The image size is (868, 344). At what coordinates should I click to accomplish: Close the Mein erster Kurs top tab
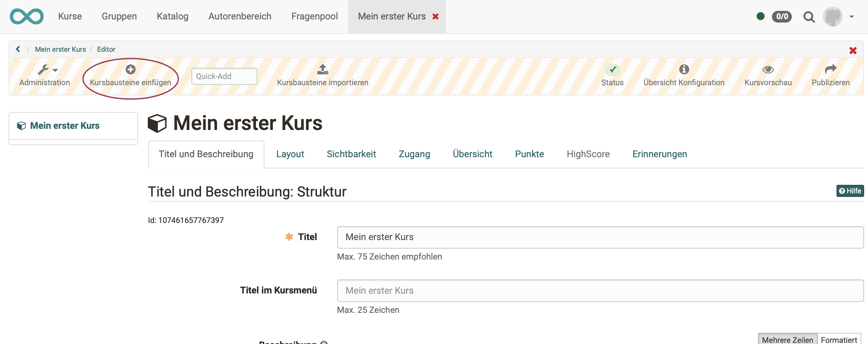[x=436, y=16]
